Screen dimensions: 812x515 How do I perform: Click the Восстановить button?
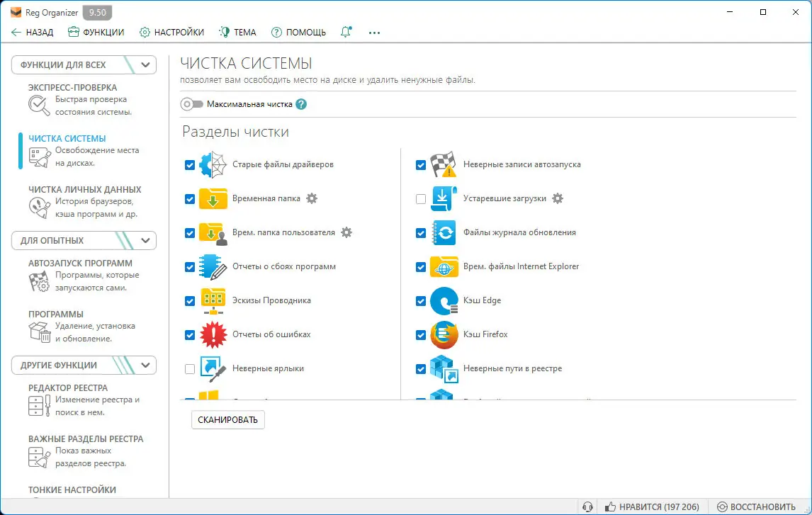757,506
